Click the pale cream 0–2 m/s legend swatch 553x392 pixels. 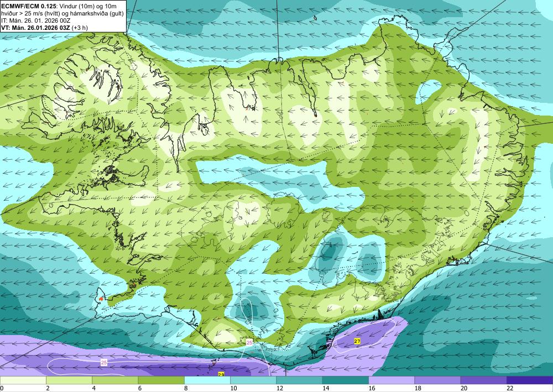(x=23, y=380)
